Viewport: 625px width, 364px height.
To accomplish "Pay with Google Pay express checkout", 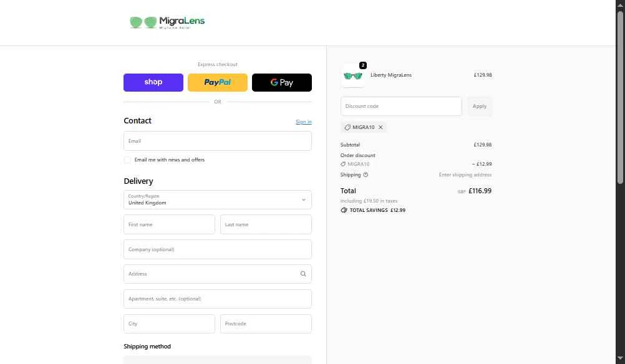I will pos(282,82).
